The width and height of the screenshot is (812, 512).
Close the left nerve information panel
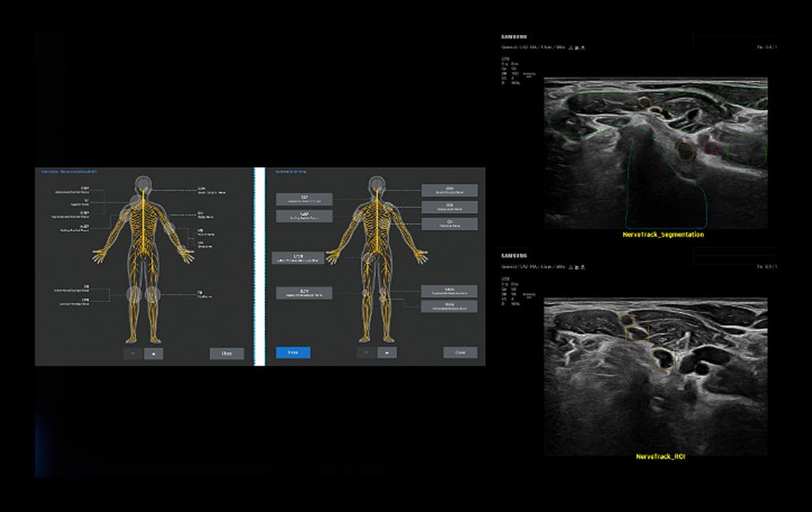(227, 354)
